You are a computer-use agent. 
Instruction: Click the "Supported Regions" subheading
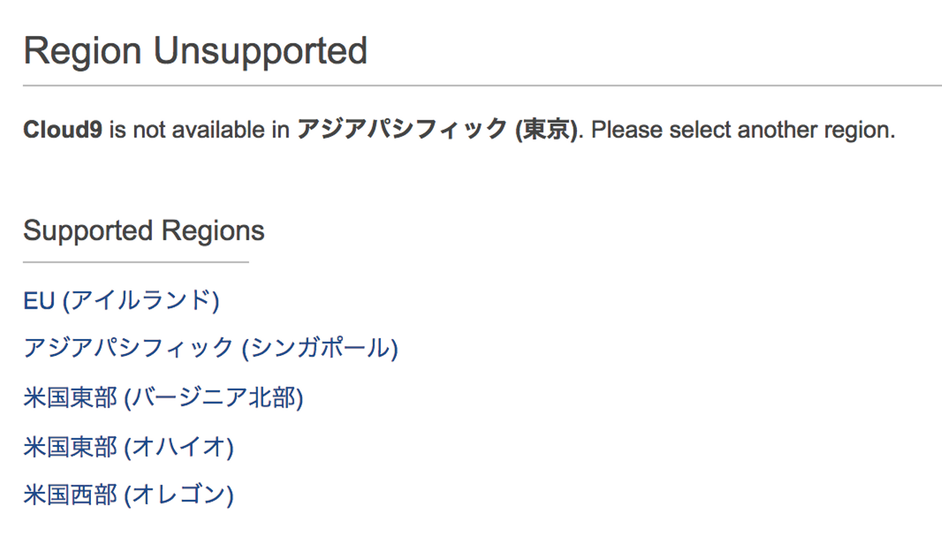[143, 231]
